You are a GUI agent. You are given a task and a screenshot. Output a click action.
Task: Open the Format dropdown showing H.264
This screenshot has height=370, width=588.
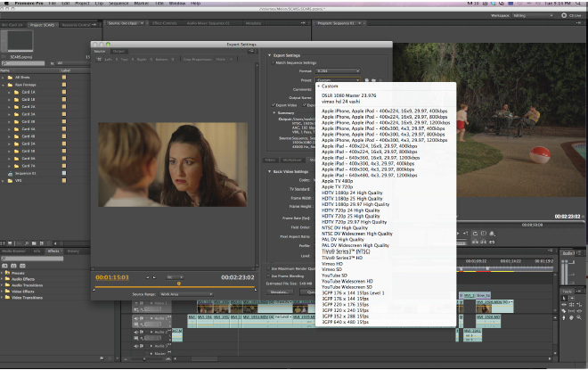(x=338, y=71)
